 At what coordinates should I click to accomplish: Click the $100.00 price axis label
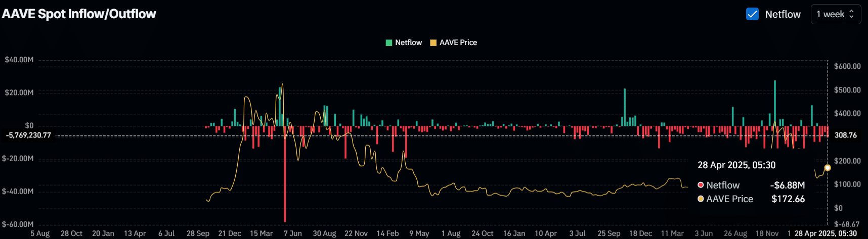click(x=847, y=184)
